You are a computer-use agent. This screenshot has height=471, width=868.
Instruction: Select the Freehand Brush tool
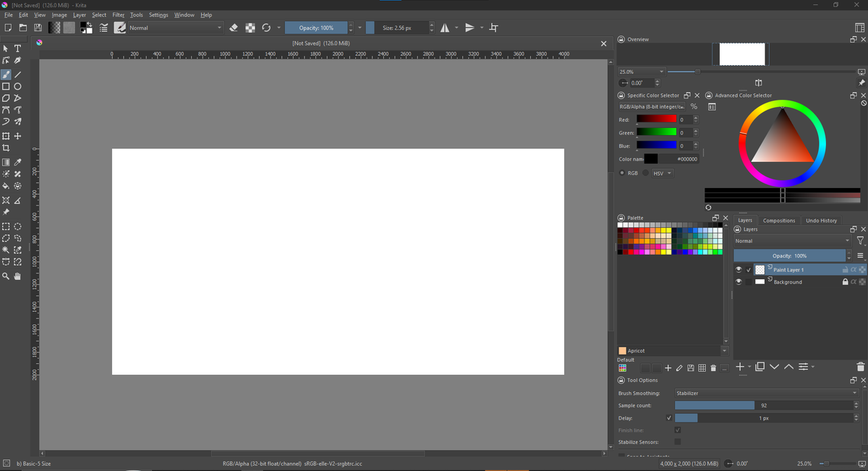click(6, 75)
